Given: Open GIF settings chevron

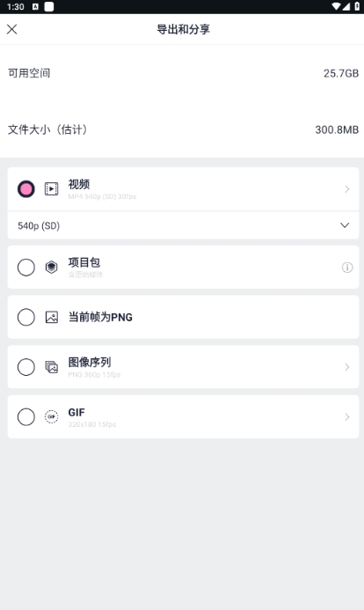Looking at the screenshot, I should coord(347,416).
